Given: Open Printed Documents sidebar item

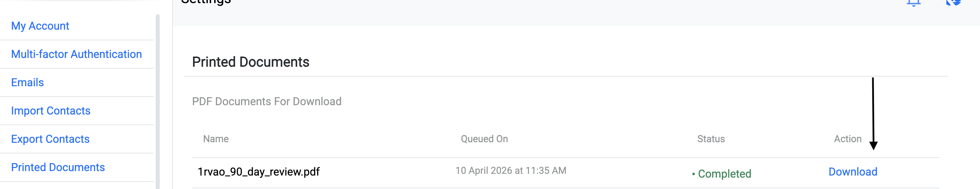Looking at the screenshot, I should [58, 167].
